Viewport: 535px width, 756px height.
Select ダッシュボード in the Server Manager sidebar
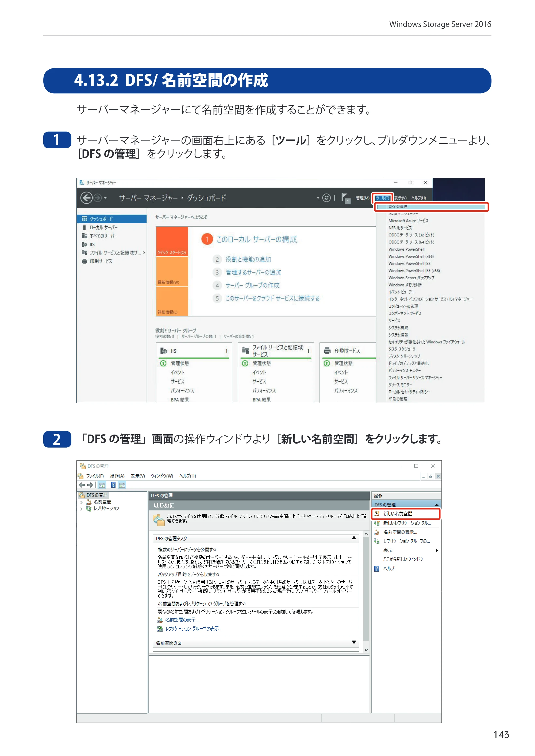coord(112,219)
